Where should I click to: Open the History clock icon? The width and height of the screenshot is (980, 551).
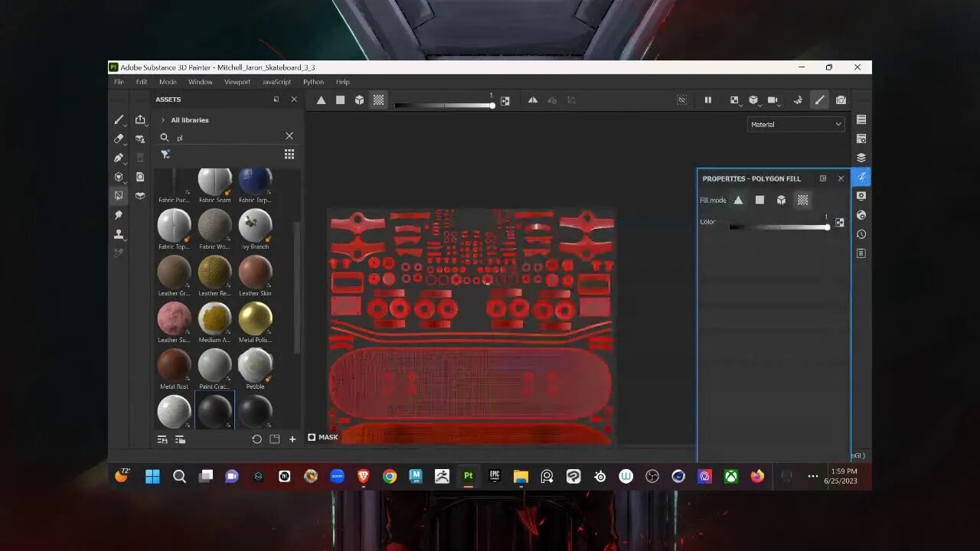(x=861, y=234)
